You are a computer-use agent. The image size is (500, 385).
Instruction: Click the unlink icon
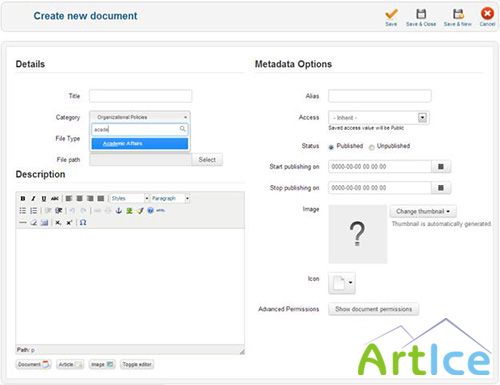point(108,211)
